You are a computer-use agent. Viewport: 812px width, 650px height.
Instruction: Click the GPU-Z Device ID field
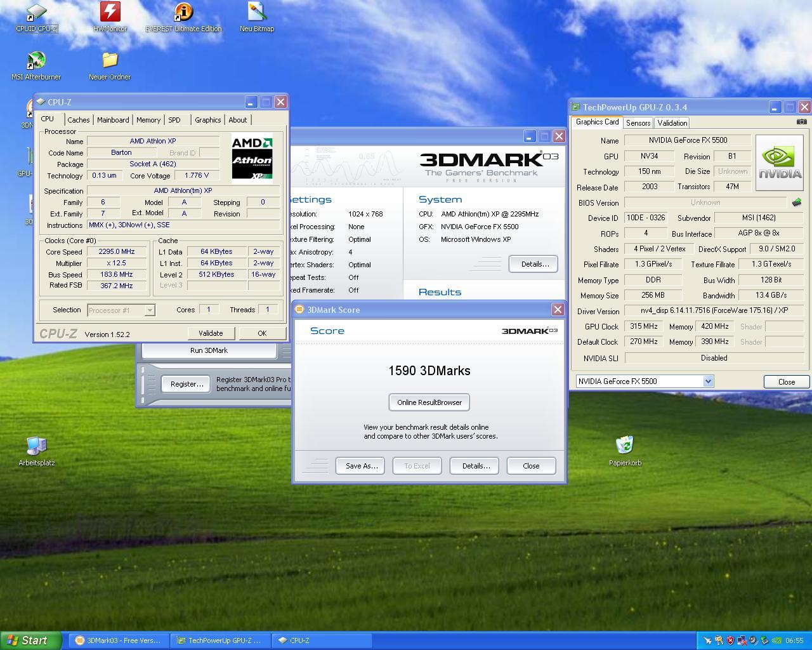tap(646, 218)
